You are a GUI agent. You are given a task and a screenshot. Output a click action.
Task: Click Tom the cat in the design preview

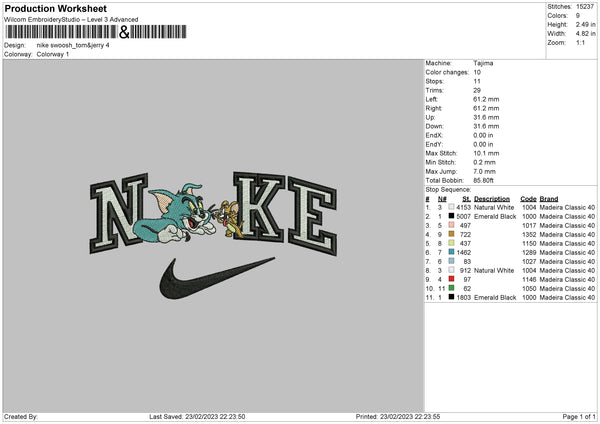[176, 214]
